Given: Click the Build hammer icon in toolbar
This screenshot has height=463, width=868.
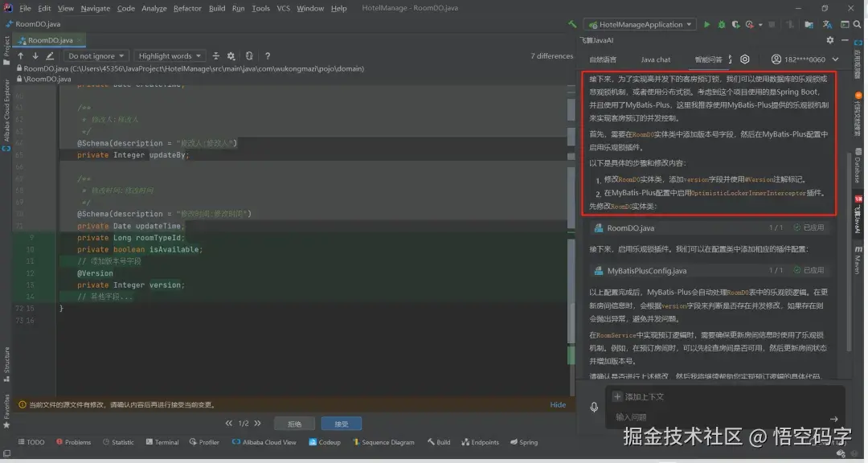Looking at the screenshot, I should coord(572,24).
